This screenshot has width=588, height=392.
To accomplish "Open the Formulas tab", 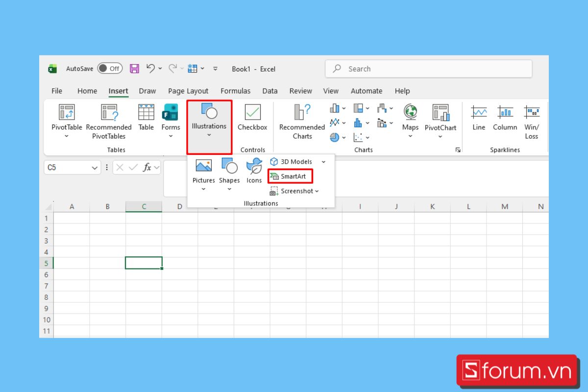I will click(235, 91).
